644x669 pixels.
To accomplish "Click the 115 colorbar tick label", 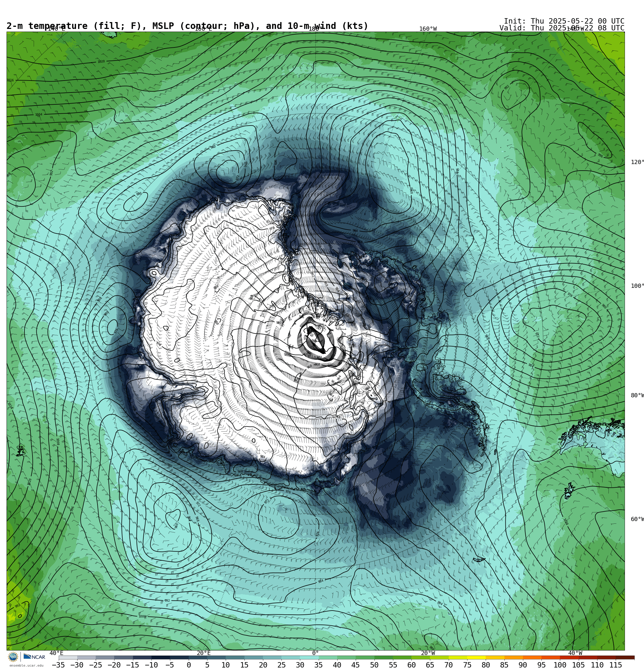I will (616, 665).
